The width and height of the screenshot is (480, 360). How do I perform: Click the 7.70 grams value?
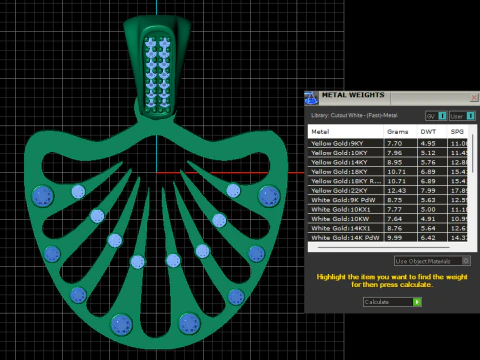tap(395, 143)
